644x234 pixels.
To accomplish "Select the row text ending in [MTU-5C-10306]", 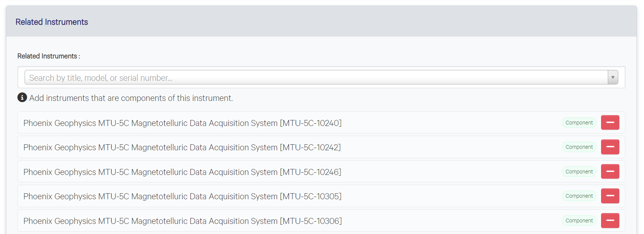I will (183, 221).
